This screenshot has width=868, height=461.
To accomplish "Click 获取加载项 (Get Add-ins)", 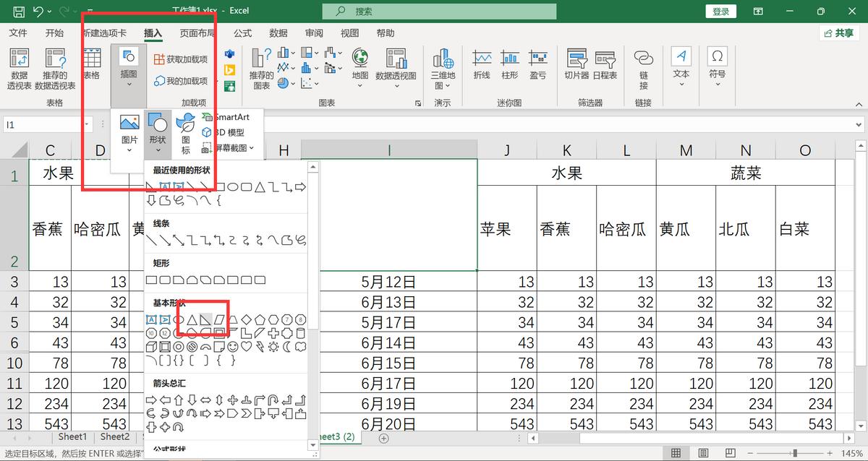I will 180,59.
